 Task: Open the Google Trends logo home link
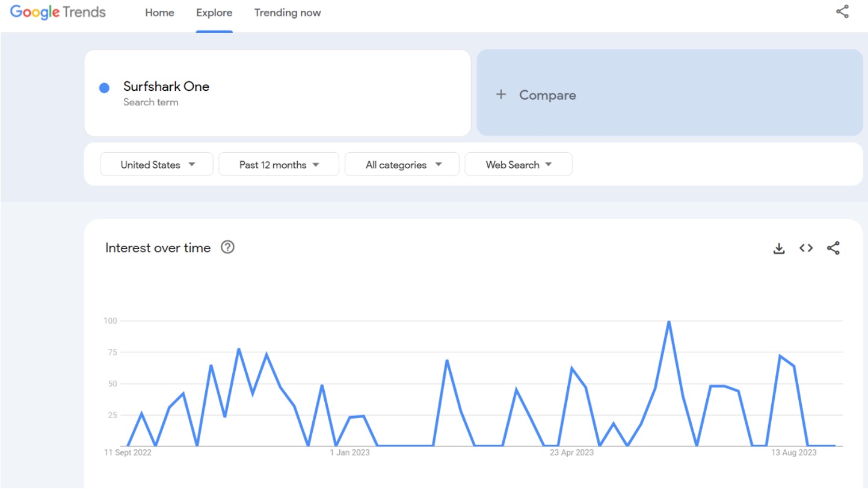[58, 13]
